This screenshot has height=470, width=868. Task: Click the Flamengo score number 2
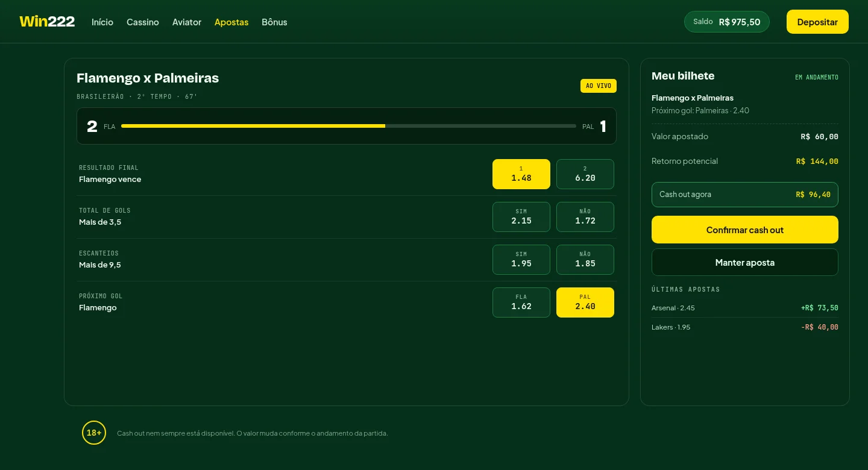pyautogui.click(x=92, y=126)
